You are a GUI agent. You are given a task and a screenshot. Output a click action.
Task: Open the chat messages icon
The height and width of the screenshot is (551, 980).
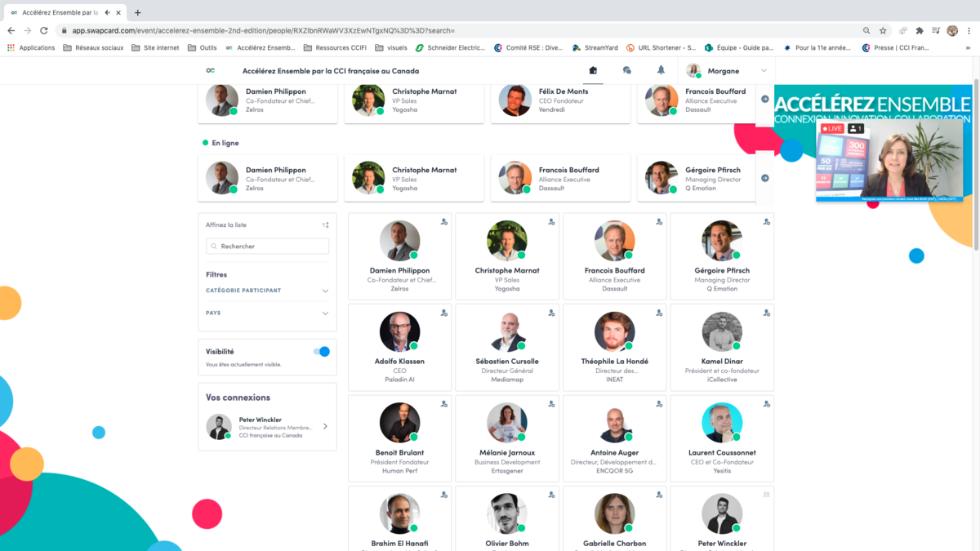pos(626,71)
